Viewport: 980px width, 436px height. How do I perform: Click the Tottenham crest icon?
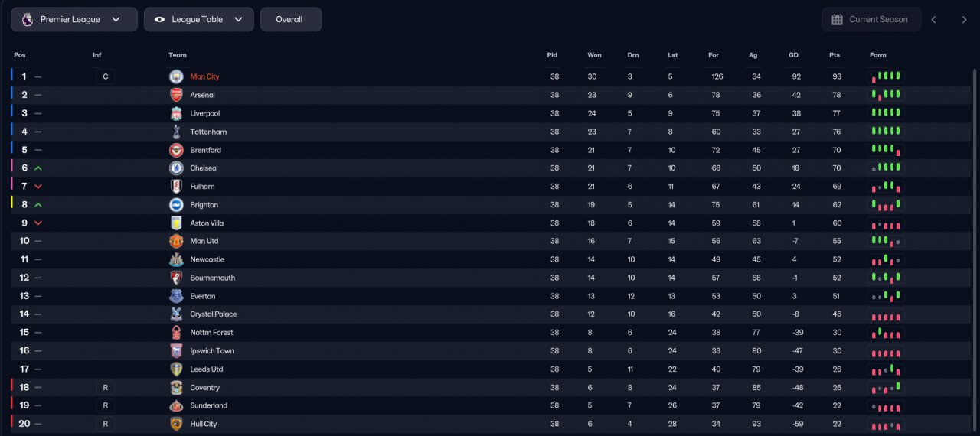click(176, 132)
